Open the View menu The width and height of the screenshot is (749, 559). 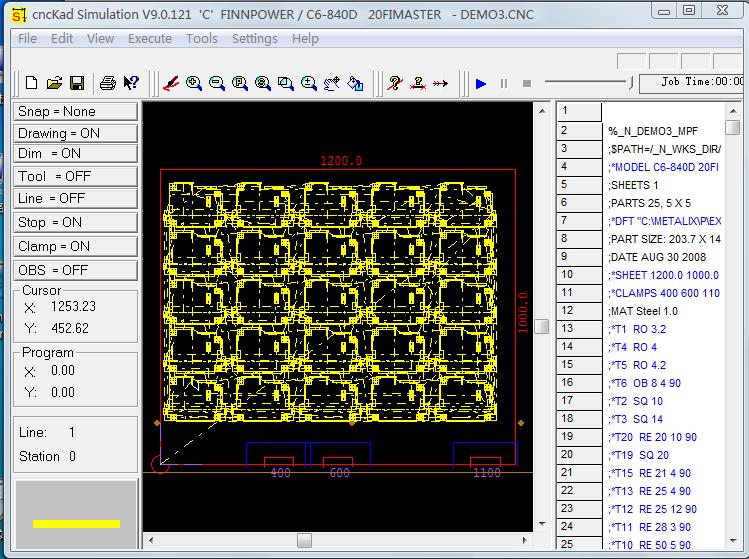click(100, 39)
